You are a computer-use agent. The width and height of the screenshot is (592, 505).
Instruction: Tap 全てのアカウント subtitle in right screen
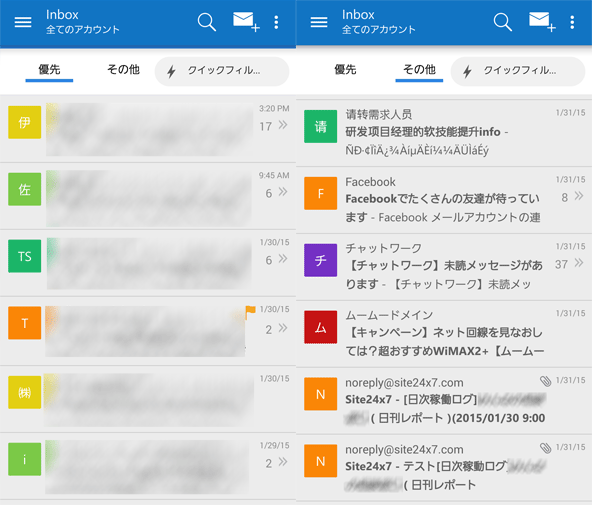pyautogui.click(x=379, y=29)
